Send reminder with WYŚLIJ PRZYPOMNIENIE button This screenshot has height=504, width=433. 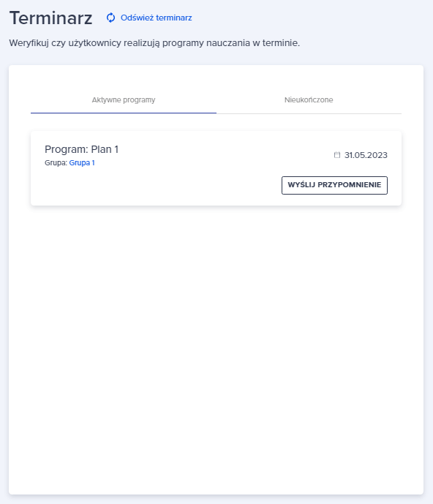tap(334, 185)
